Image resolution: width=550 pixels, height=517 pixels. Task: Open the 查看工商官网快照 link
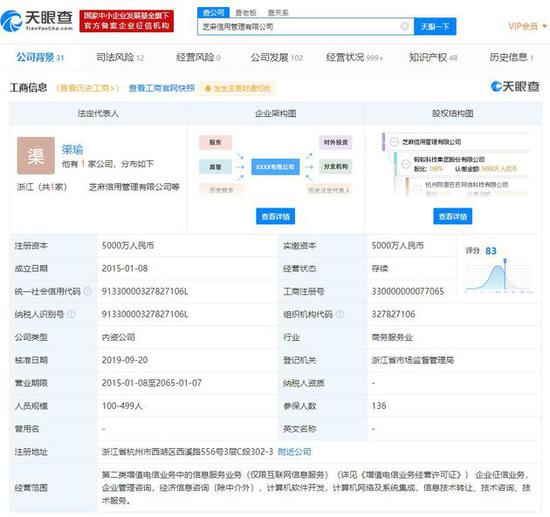click(161, 88)
